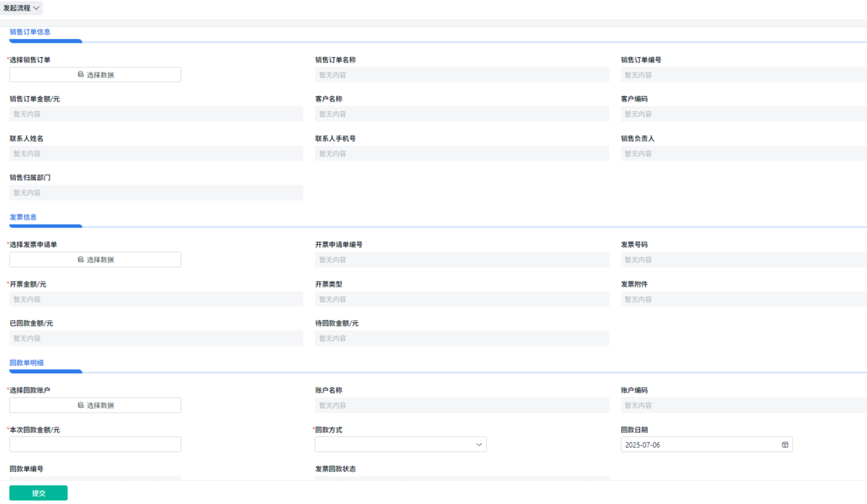
Task: Click the 开票类型 field
Action: (462, 299)
